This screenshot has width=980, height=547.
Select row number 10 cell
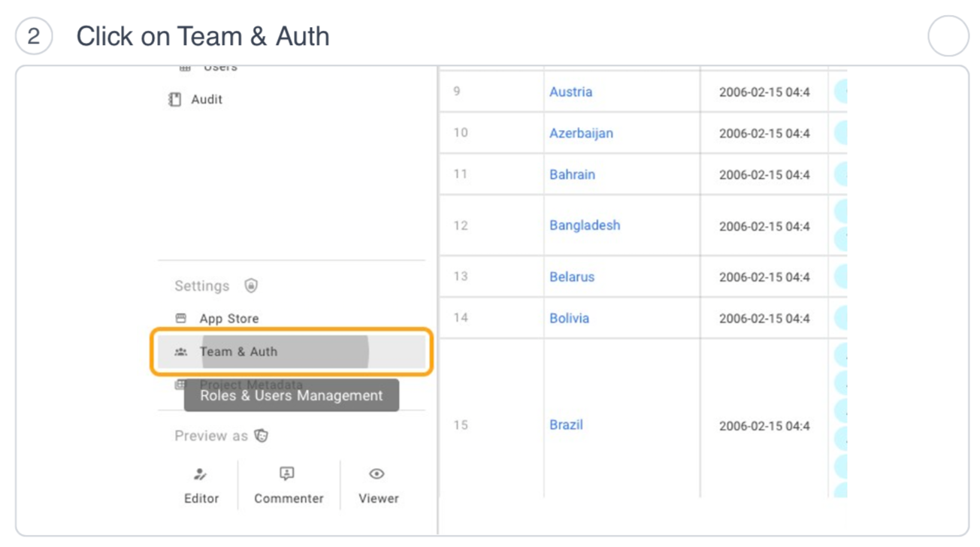coord(492,133)
